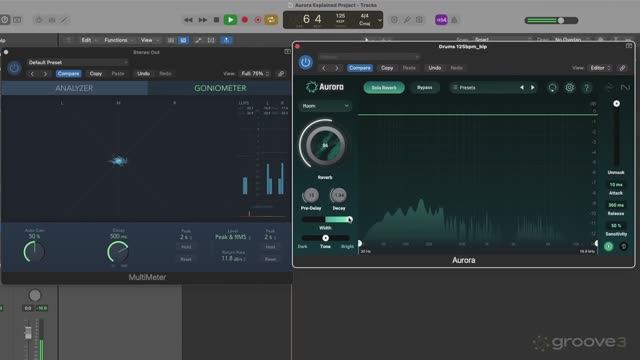Click the link icon in the Aurora header

(x=622, y=68)
